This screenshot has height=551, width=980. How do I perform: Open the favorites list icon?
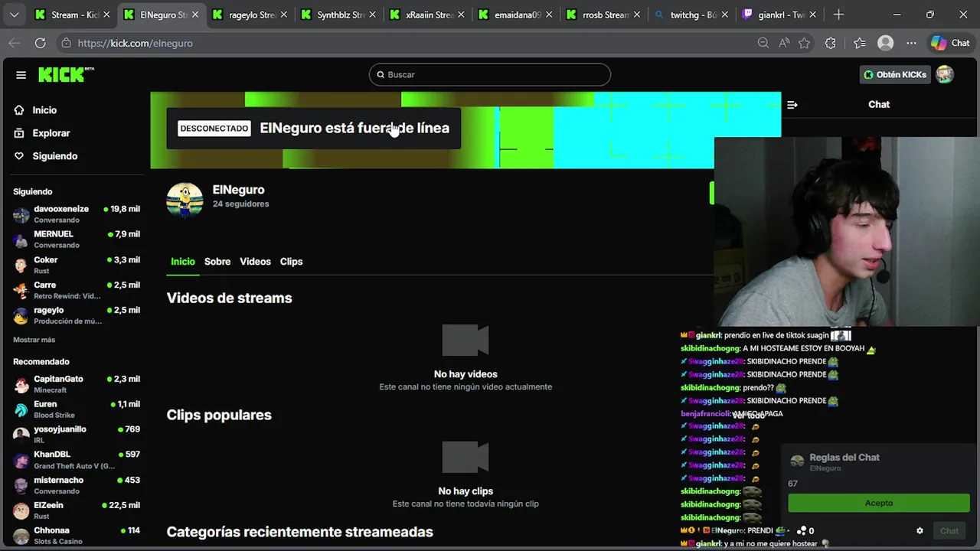tap(860, 43)
